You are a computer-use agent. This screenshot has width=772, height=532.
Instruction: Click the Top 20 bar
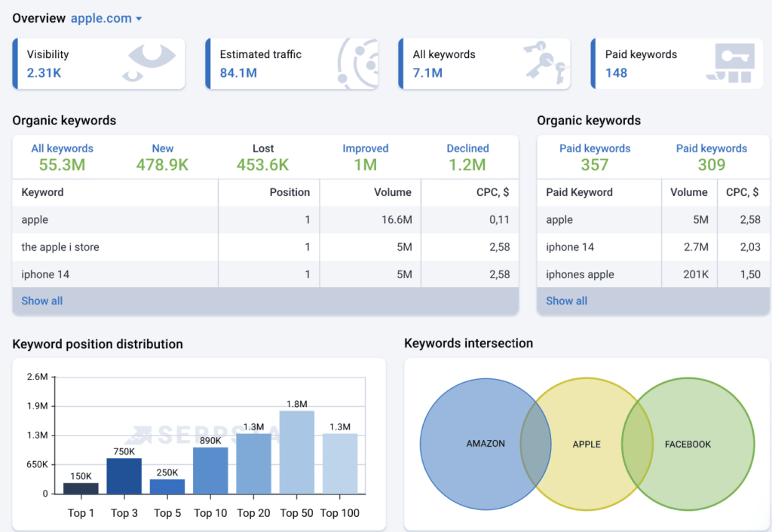[x=253, y=463]
